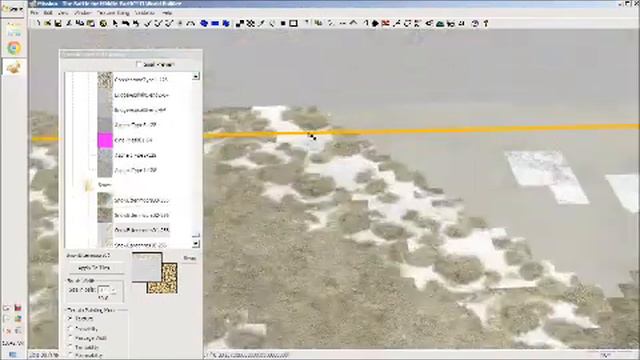640x360 pixels.
Task: Click the green mound toolbar icon
Action: point(440,23)
